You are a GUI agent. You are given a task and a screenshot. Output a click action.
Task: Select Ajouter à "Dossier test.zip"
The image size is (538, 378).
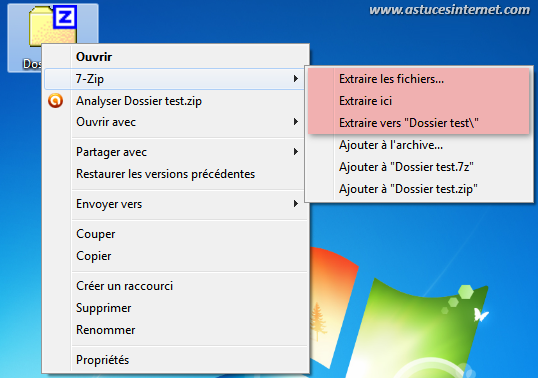click(419, 189)
